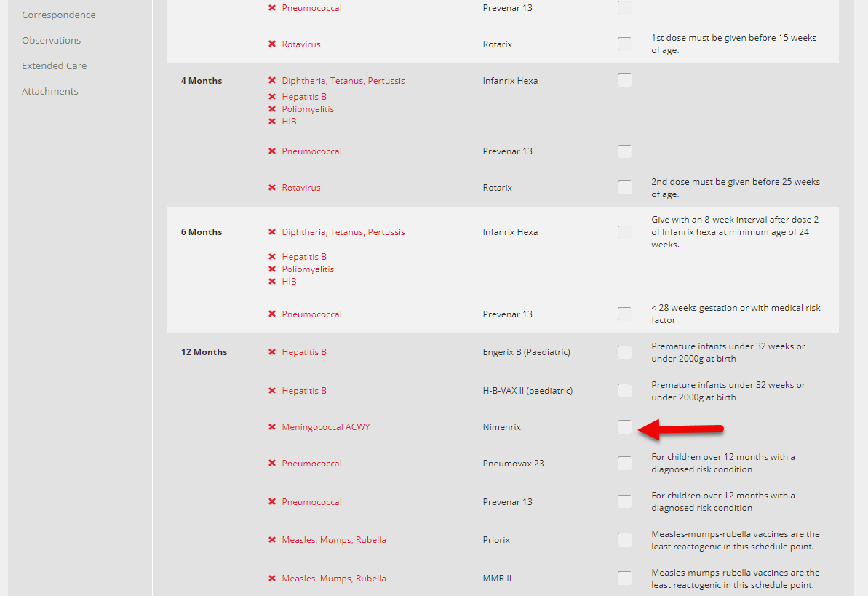Open 4 Months HIB link
Screen dimensions: 868x596
pyautogui.click(x=289, y=122)
